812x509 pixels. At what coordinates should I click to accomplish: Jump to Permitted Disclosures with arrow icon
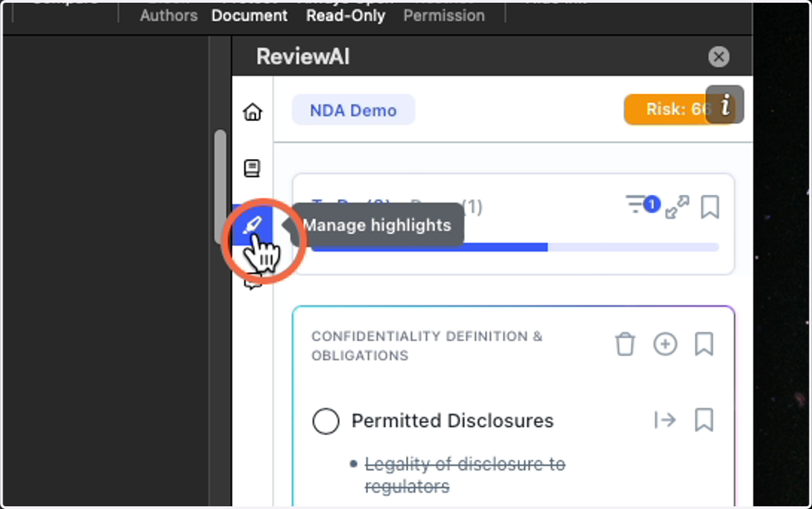[x=665, y=420]
